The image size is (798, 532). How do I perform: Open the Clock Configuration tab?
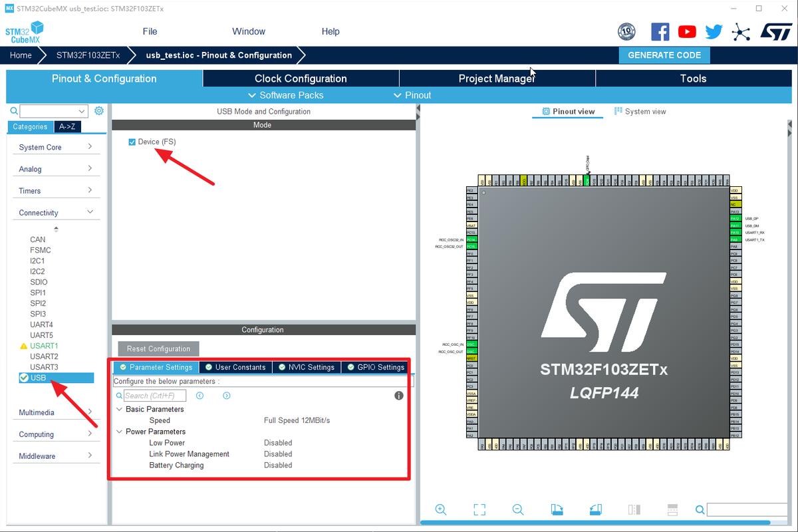tap(300, 78)
